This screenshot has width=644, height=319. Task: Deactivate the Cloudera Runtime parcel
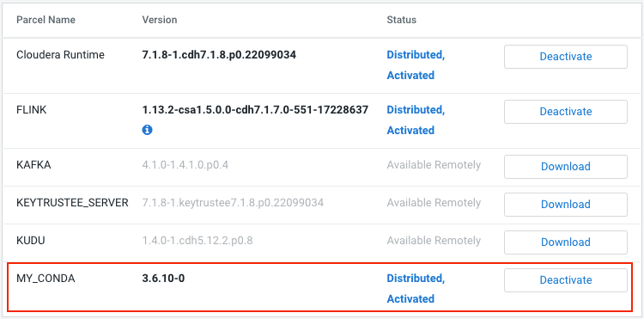566,57
